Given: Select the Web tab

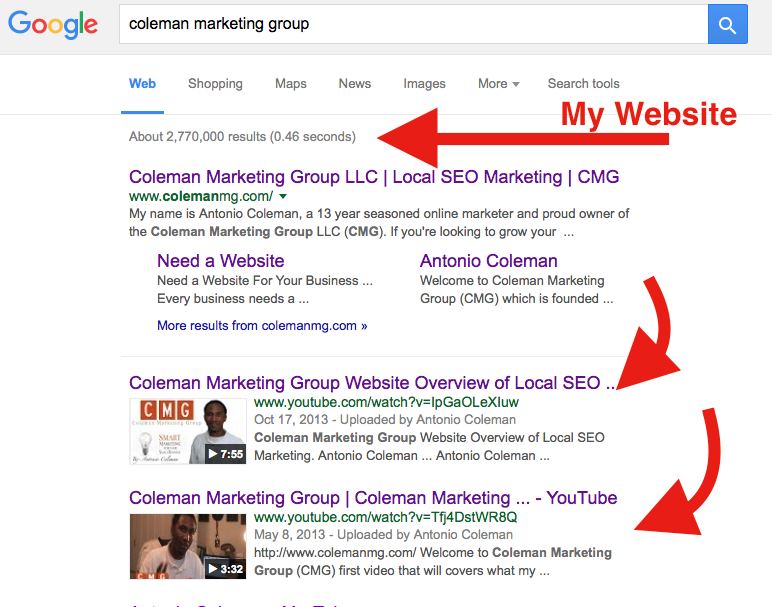Looking at the screenshot, I should tap(142, 84).
